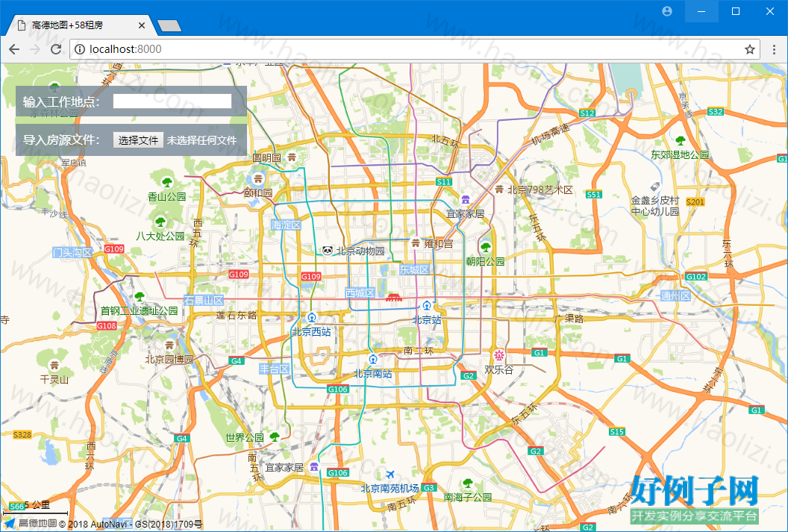Click the 雍和宫 temple icon
788x532 pixels.
point(415,243)
